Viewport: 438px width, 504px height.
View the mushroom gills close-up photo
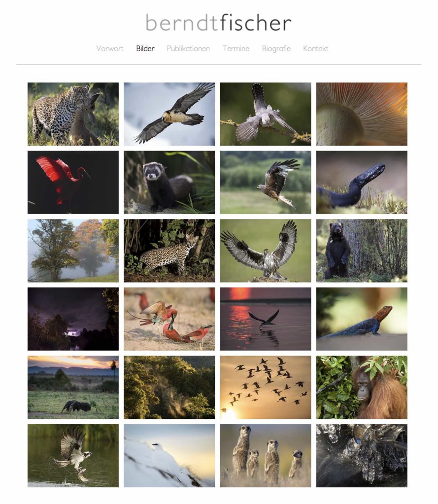(362, 114)
